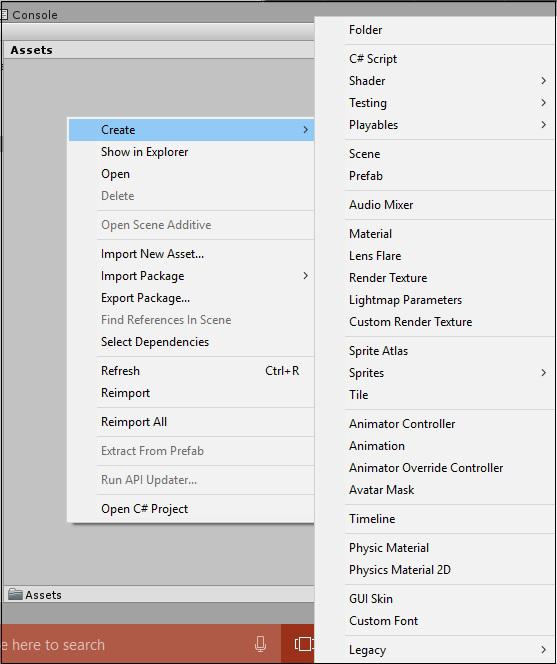Screen dimensions: 557x664
Task: Choose Physics Material 2D
Action: (x=435, y=570)
